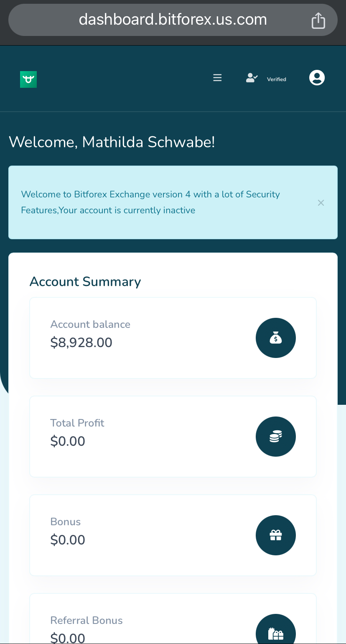This screenshot has height=644, width=346.
Task: Select the money bag icon on Account balance
Action: [275, 337]
